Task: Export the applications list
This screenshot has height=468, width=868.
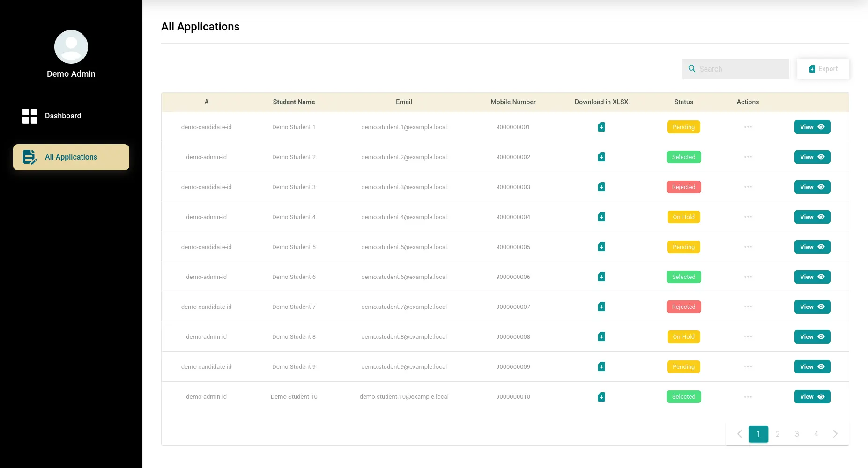Action: click(823, 69)
